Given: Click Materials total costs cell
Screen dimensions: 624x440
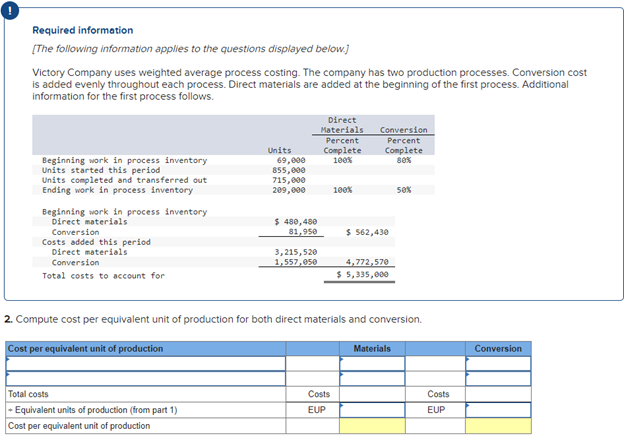Looking at the screenshot, I should pyautogui.click(x=372, y=394).
